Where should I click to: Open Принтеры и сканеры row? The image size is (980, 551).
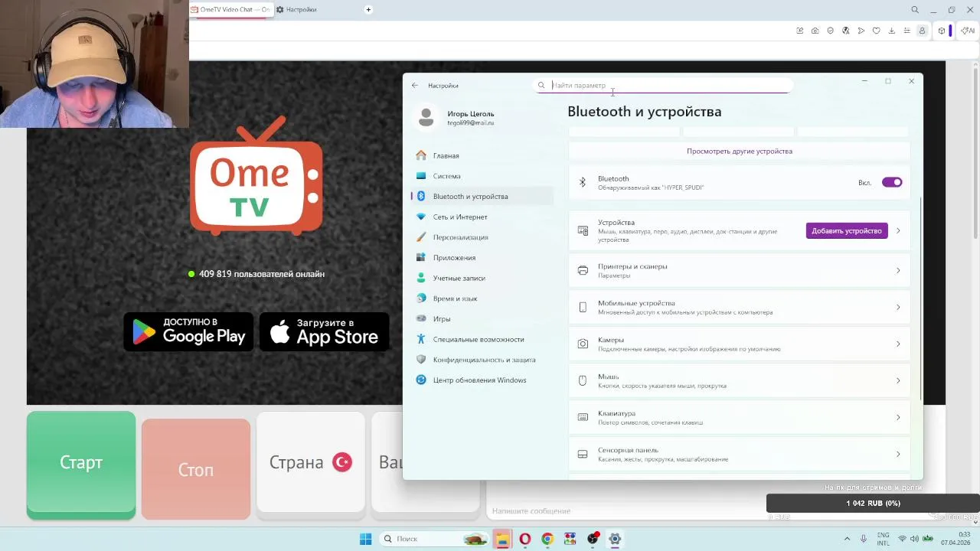739,270
